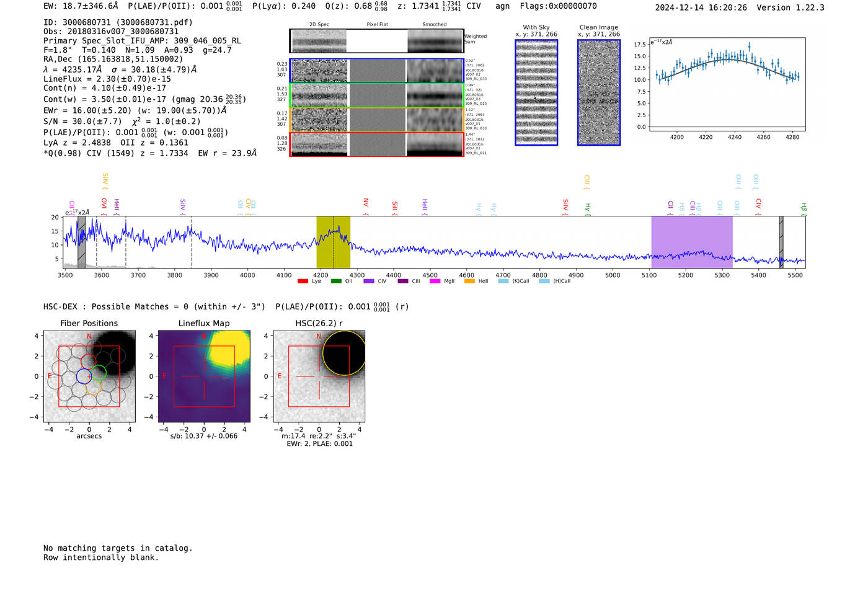This screenshot has width=868, height=591.
Task: Click the Gaussian emission-line fit plot
Action: pos(727,84)
